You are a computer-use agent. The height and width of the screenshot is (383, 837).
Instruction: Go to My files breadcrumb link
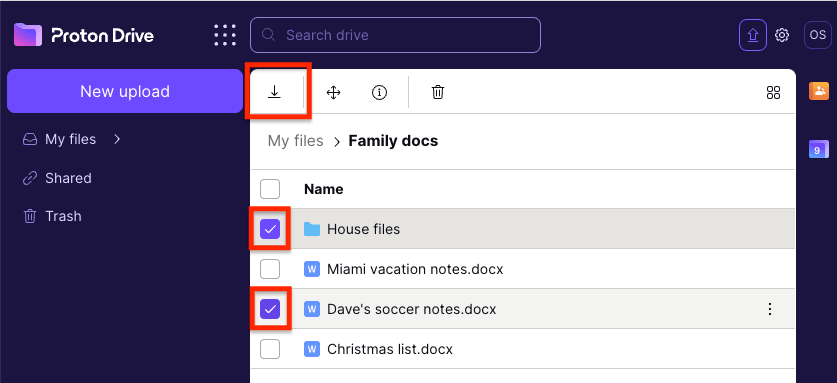tap(295, 141)
